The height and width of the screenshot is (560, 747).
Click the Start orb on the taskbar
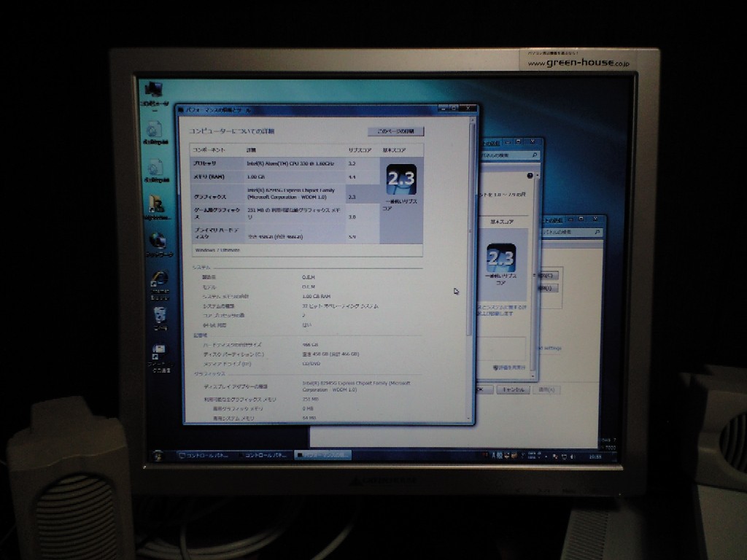tap(158, 456)
